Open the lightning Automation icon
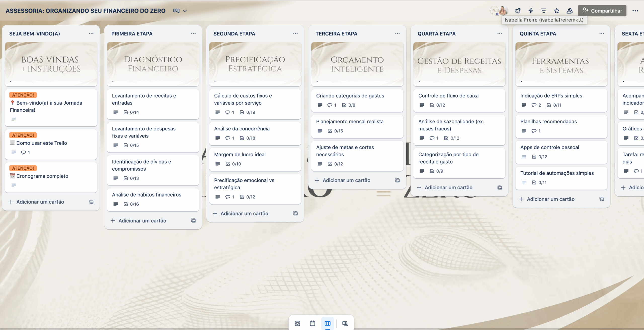The image size is (644, 330). point(531,11)
